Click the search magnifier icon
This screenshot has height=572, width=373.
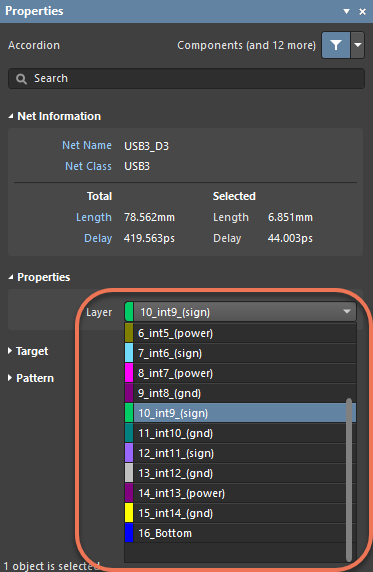(x=22, y=79)
